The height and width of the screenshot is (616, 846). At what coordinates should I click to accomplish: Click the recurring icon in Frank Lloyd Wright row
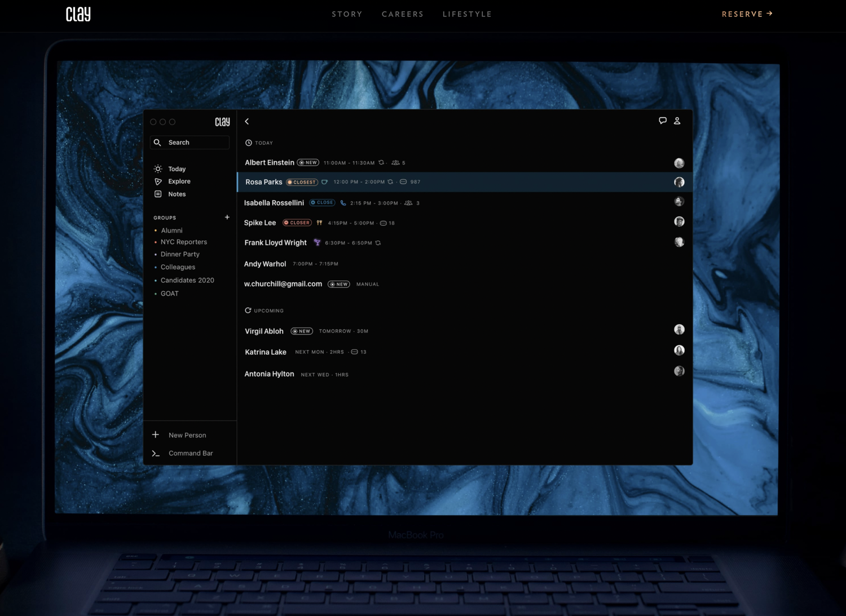pos(378,243)
